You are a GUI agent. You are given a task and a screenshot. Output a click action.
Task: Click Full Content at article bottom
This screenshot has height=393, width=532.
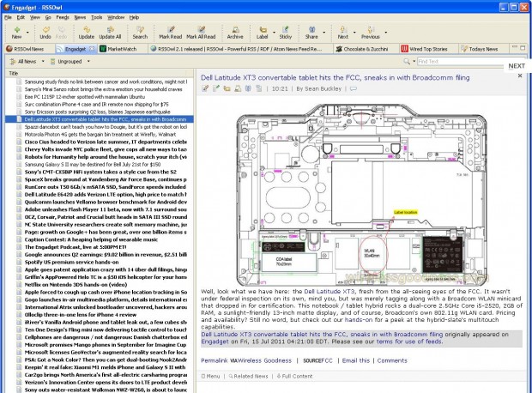point(294,376)
